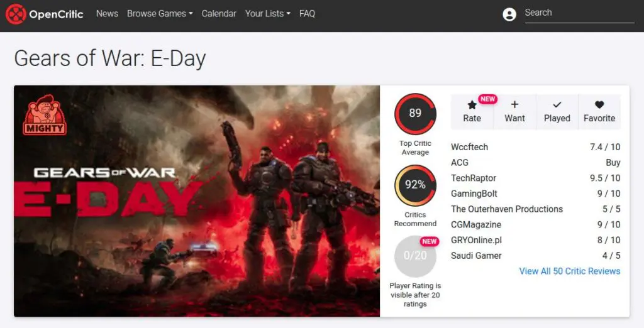Click the Gears of War: E-Day page title
The image size is (644, 328).
109,58
